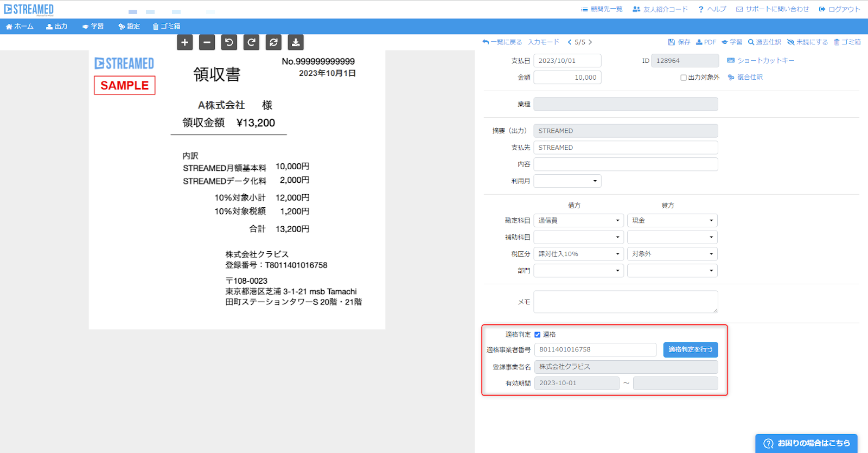Mark as 未読にする

pyautogui.click(x=808, y=42)
